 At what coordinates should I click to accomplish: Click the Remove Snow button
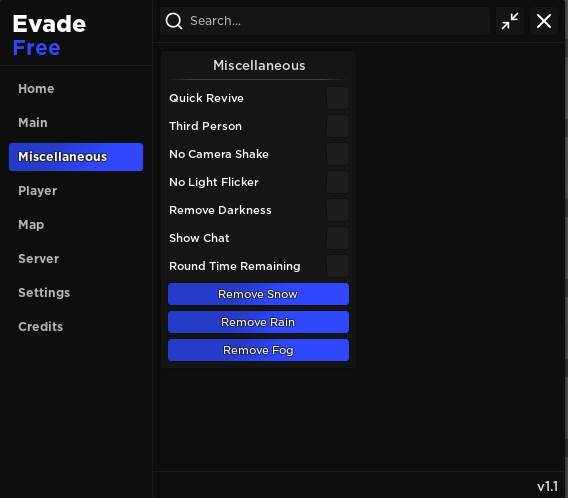click(258, 294)
